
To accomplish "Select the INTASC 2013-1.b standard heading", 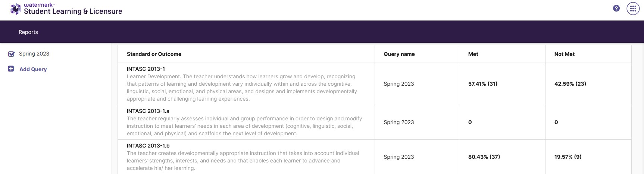I will 148,146.
